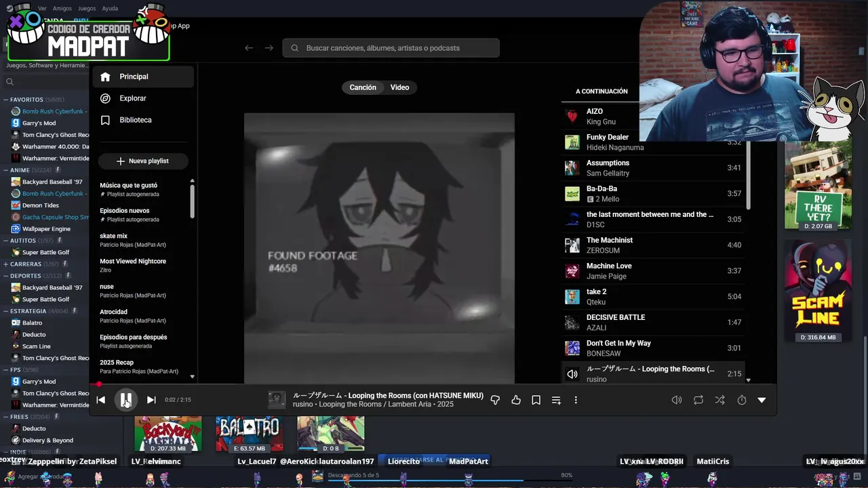The image size is (868, 488).
Task: Focus the Buscar canciones search field
Action: [391, 48]
